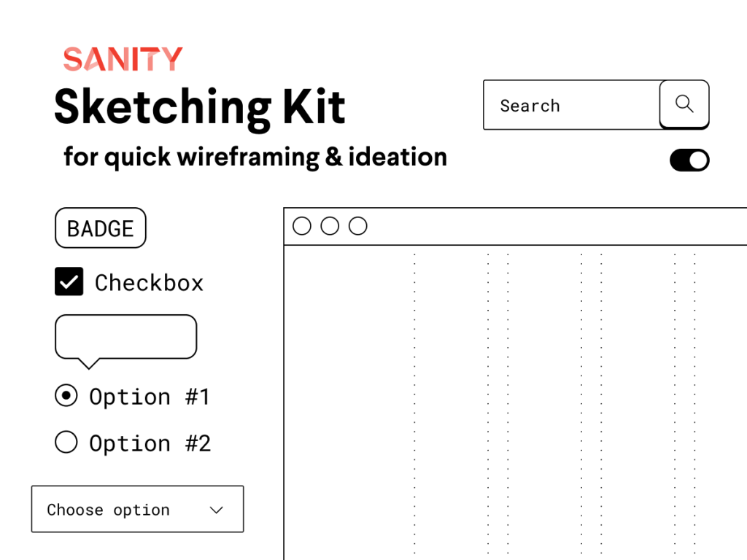Click the red SANITY logo
The width and height of the screenshot is (747, 560).
[x=123, y=59]
